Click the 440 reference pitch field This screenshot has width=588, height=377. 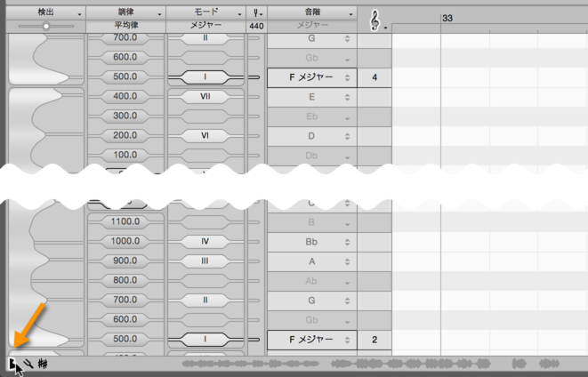point(256,27)
